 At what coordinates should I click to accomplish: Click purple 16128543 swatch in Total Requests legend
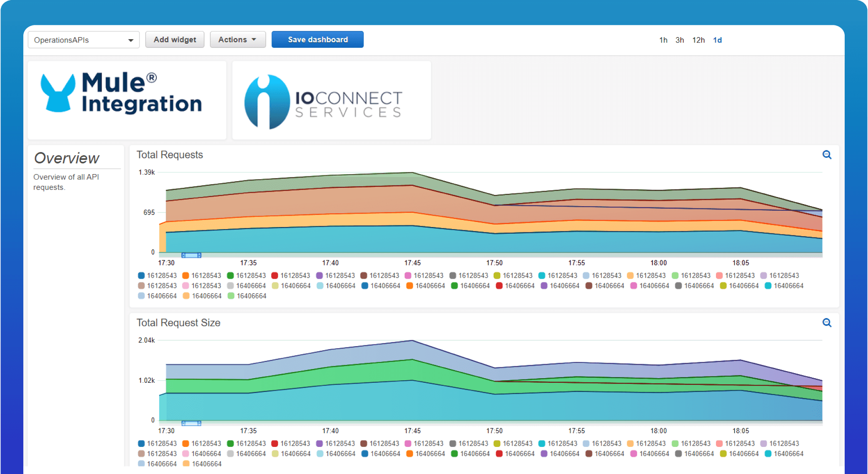click(319, 275)
